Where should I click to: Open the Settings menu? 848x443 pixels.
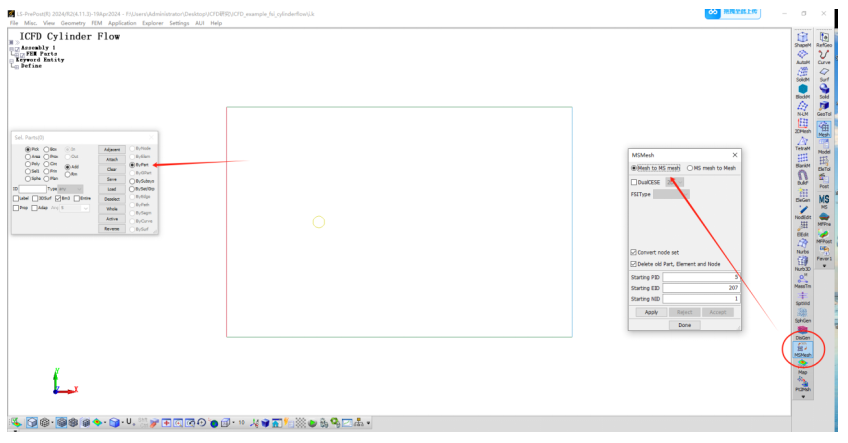point(179,23)
